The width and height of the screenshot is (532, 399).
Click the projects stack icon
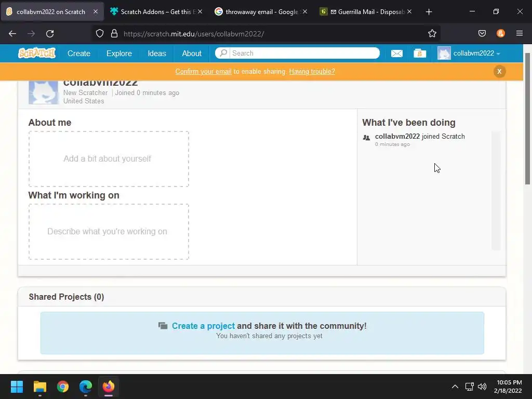163,326
